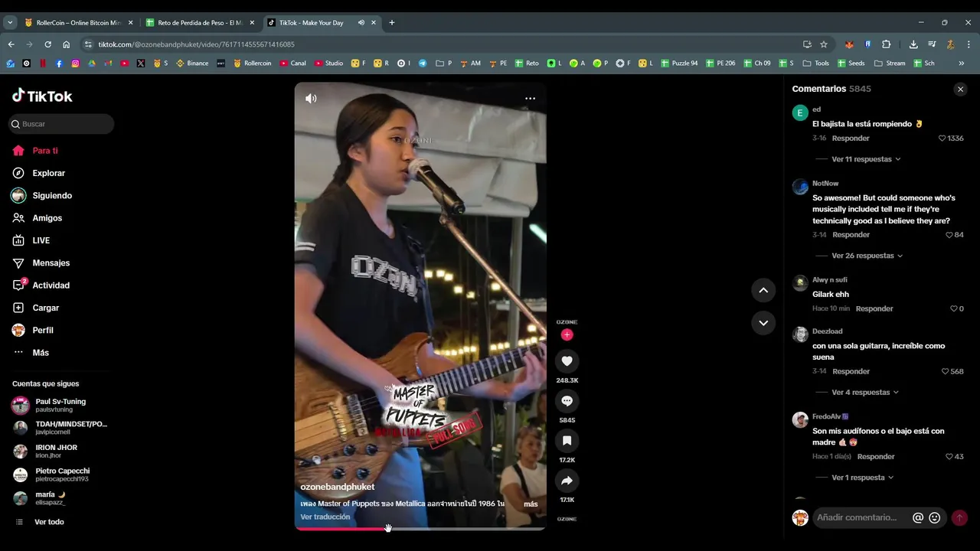The image size is (980, 551).
Task: Open a new browser tab
Action: click(x=392, y=23)
